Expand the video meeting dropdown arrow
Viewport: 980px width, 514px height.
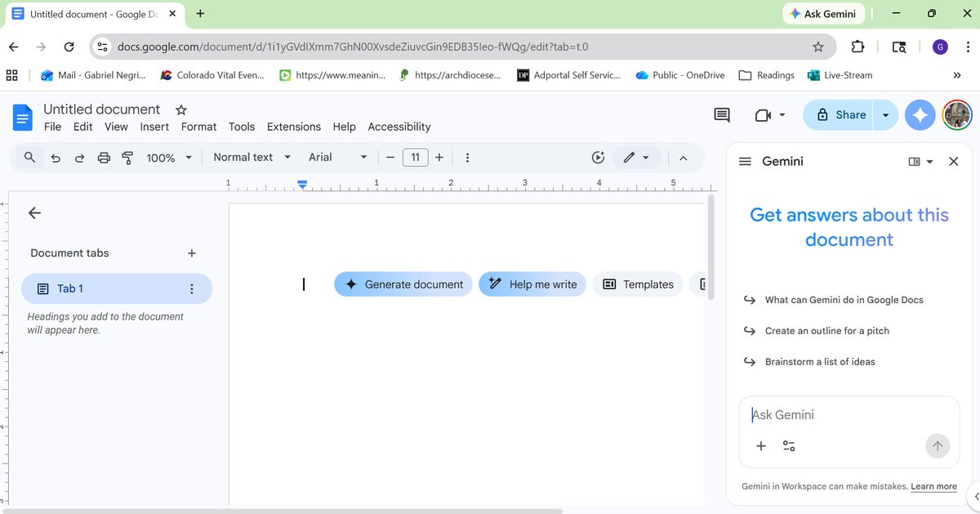click(x=782, y=115)
